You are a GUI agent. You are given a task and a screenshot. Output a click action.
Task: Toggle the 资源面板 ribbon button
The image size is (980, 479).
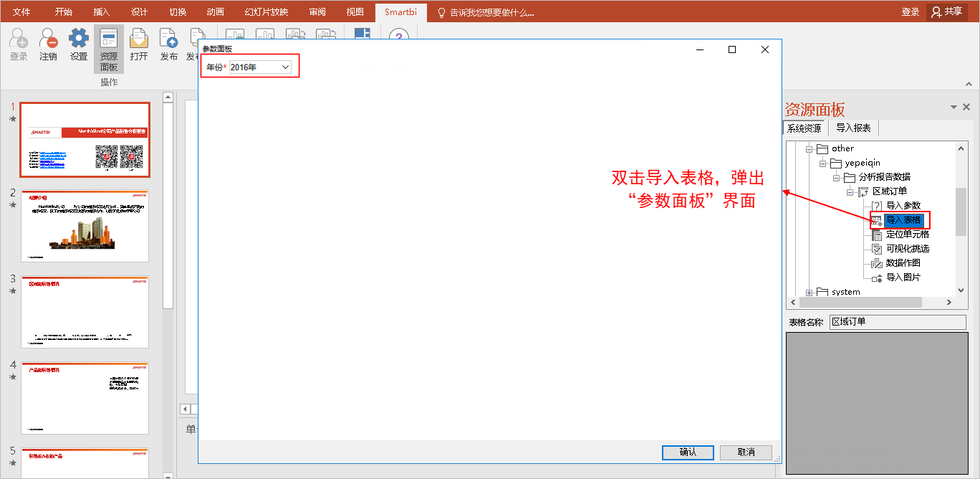pos(109,49)
